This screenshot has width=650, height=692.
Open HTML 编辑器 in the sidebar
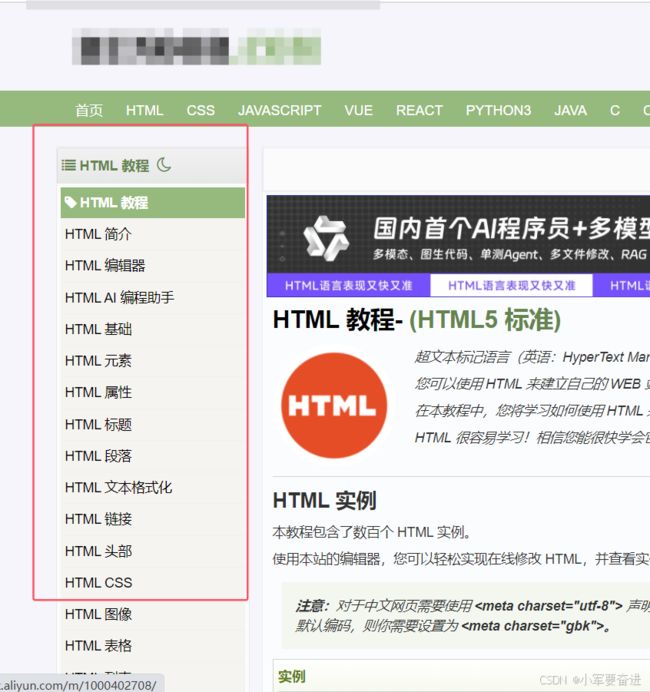tap(153, 266)
